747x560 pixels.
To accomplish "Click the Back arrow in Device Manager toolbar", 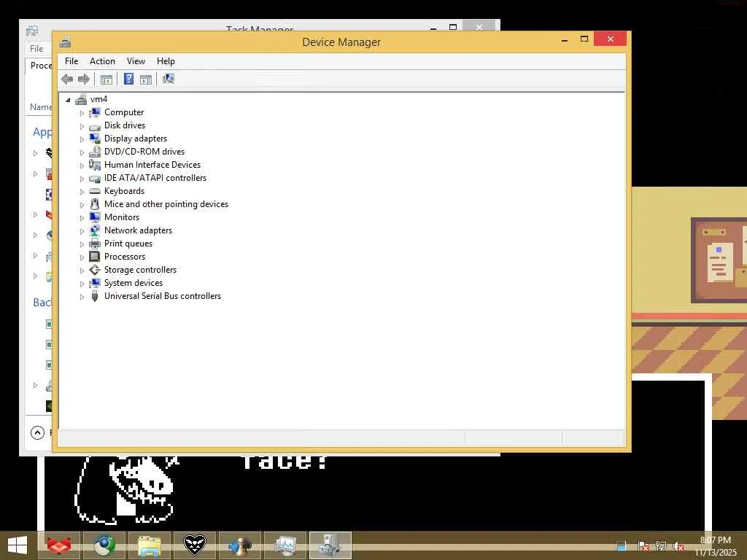I will (67, 79).
